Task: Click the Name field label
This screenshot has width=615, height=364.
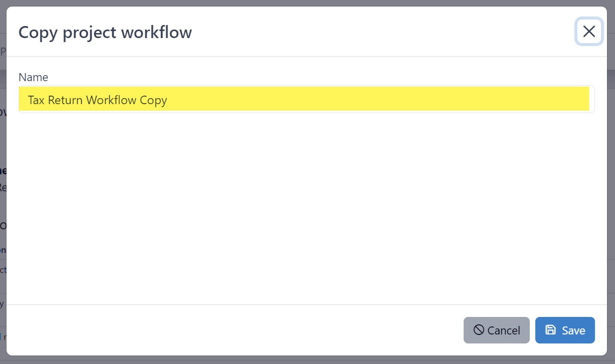Action: click(x=33, y=77)
